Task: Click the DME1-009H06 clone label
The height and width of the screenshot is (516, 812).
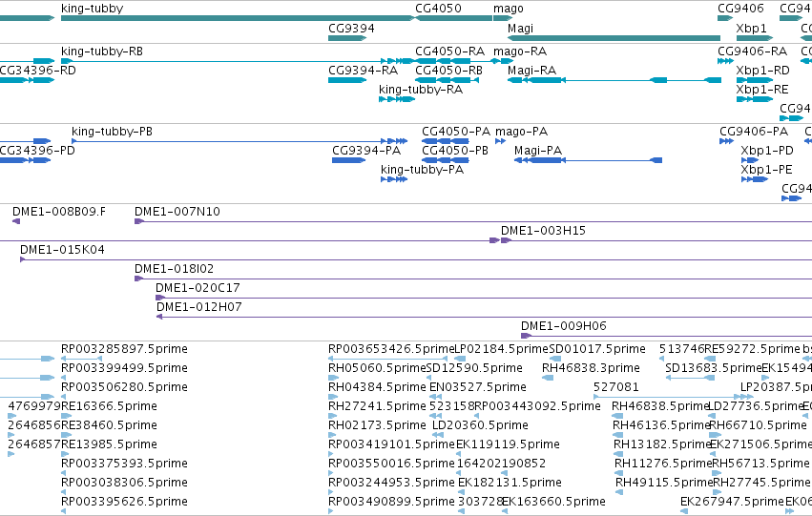Action: point(563,326)
